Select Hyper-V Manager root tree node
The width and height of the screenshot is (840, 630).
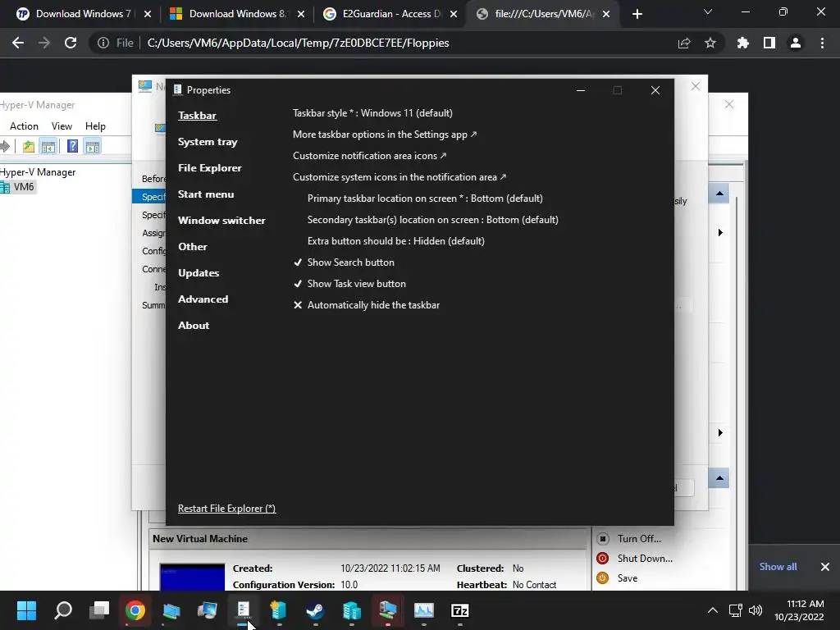click(38, 172)
